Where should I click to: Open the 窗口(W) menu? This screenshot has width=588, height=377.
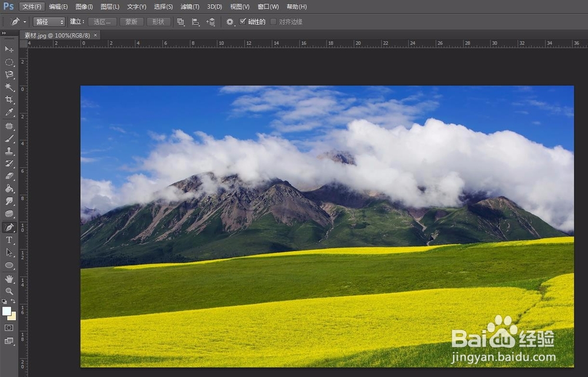click(x=268, y=6)
